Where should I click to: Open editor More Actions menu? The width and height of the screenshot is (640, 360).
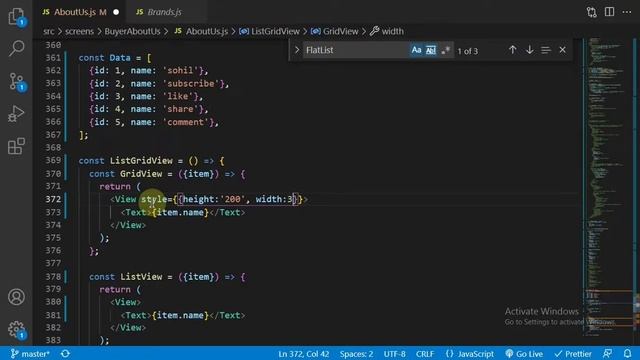click(x=627, y=12)
